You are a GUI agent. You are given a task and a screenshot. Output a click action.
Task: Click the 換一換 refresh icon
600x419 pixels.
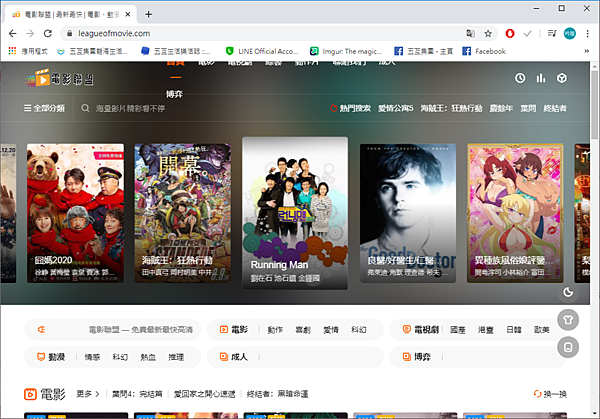(x=538, y=394)
